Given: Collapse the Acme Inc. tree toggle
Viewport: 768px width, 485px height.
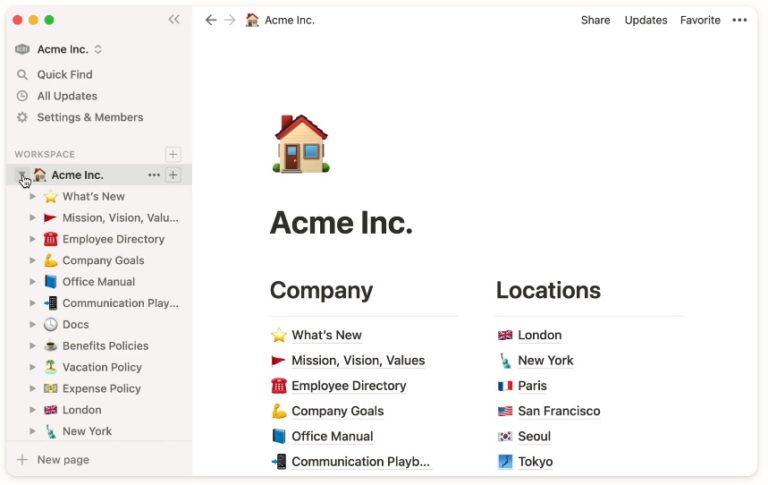Looking at the screenshot, I should coord(22,176).
